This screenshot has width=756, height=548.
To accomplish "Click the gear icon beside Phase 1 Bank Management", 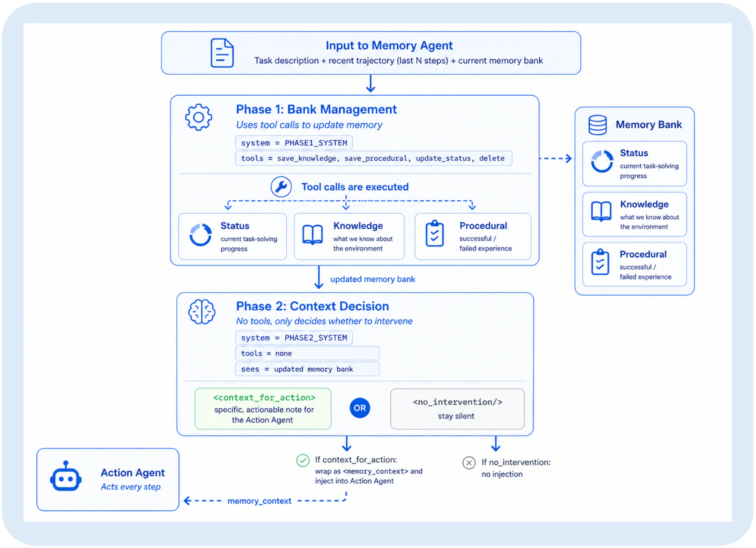I will [x=199, y=117].
